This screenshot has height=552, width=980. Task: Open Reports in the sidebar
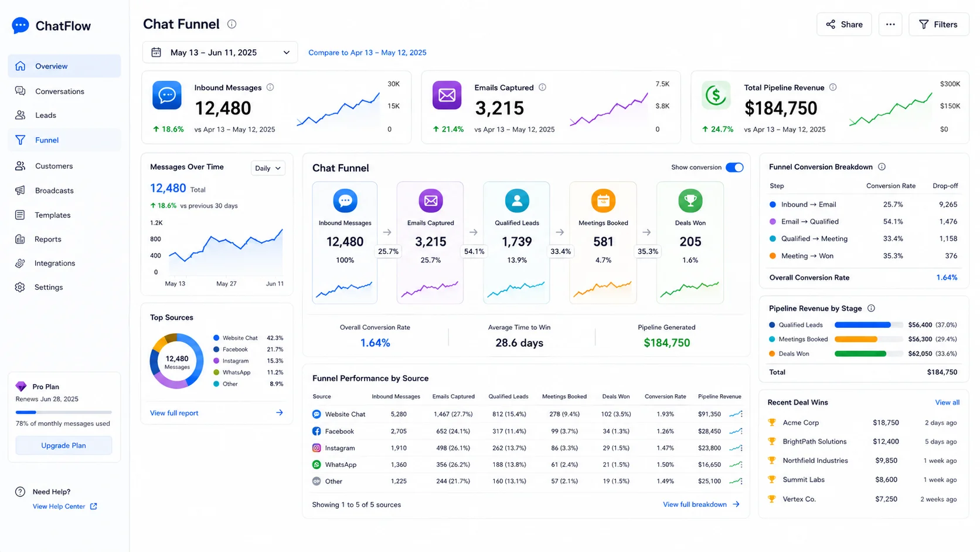pos(64,239)
